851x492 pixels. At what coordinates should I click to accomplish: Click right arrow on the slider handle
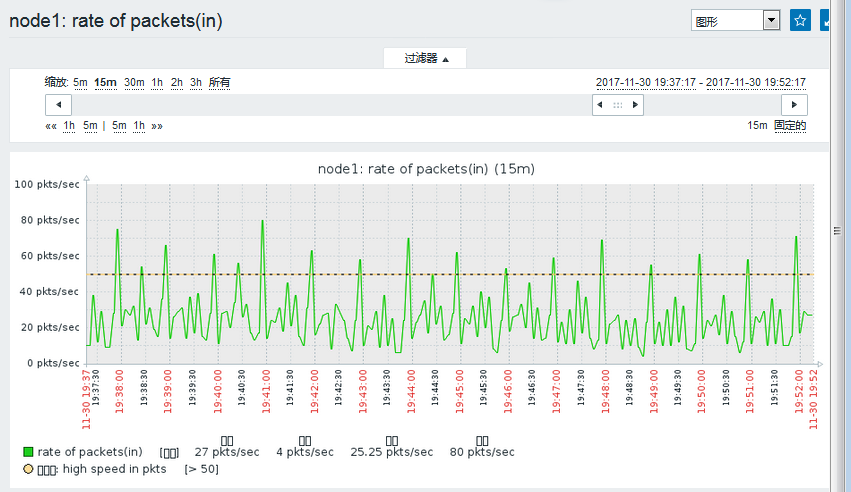(635, 105)
